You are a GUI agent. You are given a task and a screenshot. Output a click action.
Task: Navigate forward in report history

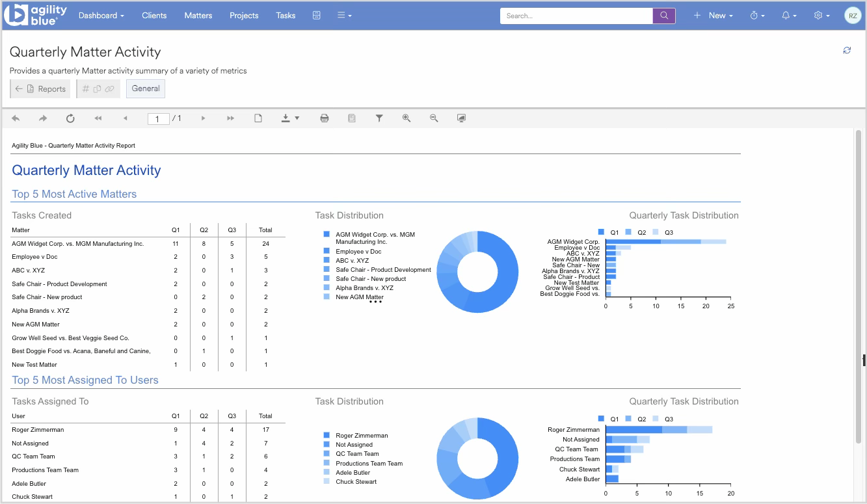[x=43, y=118]
